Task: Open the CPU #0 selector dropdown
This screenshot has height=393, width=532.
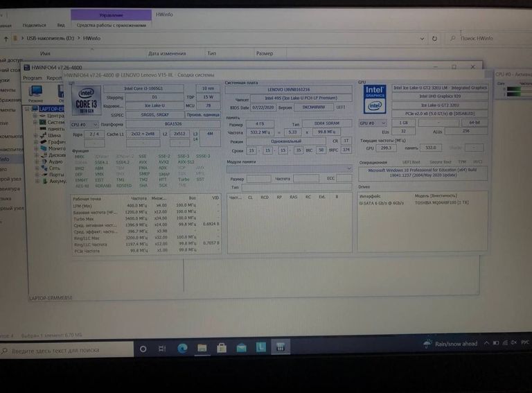Action: pos(85,124)
